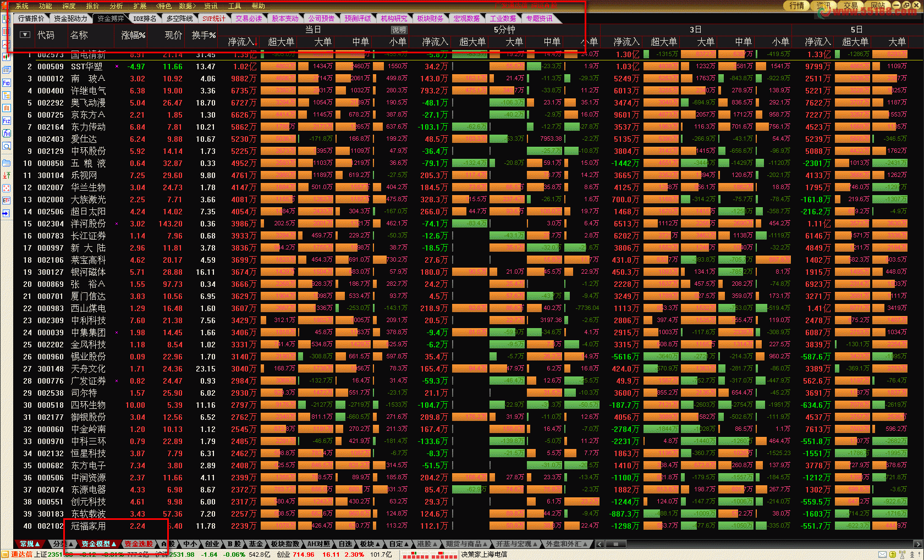Expand the 板块 bottom tab menu

[370, 544]
